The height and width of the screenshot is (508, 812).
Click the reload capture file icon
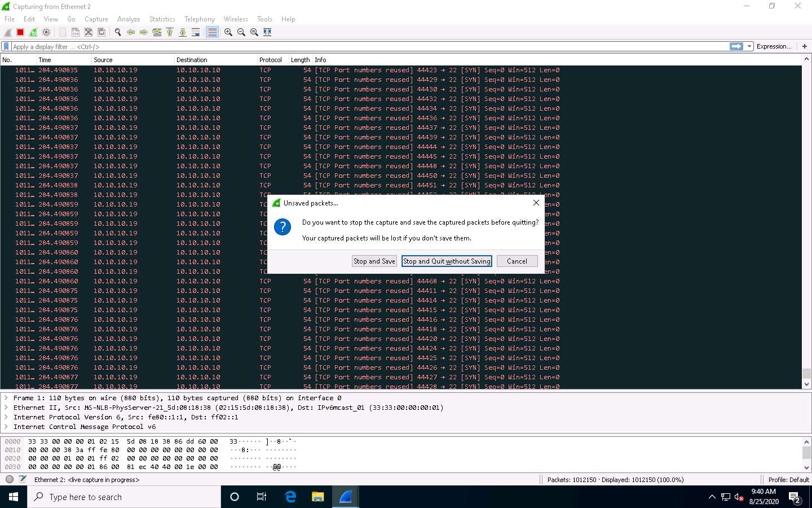(x=101, y=32)
